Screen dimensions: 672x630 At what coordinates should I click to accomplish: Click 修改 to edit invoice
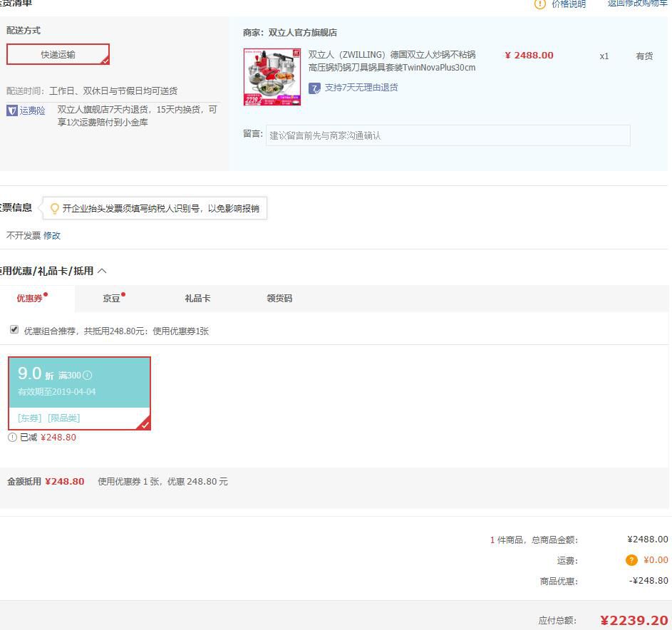pyautogui.click(x=52, y=235)
